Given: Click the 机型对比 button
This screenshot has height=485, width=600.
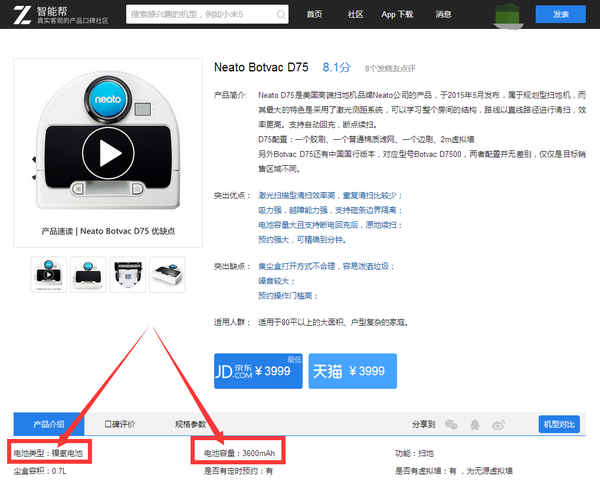Looking at the screenshot, I should (558, 424).
